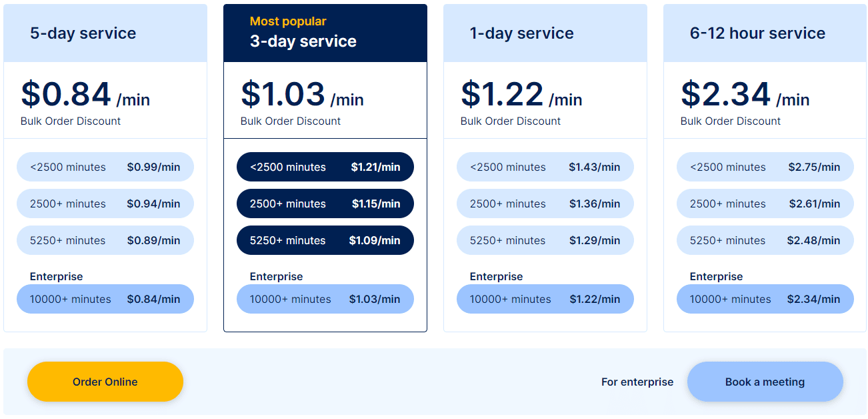Screen dimensions: 868x419
Task: Choose 5250+ minutes at $1.09/min
Action: tap(325, 240)
